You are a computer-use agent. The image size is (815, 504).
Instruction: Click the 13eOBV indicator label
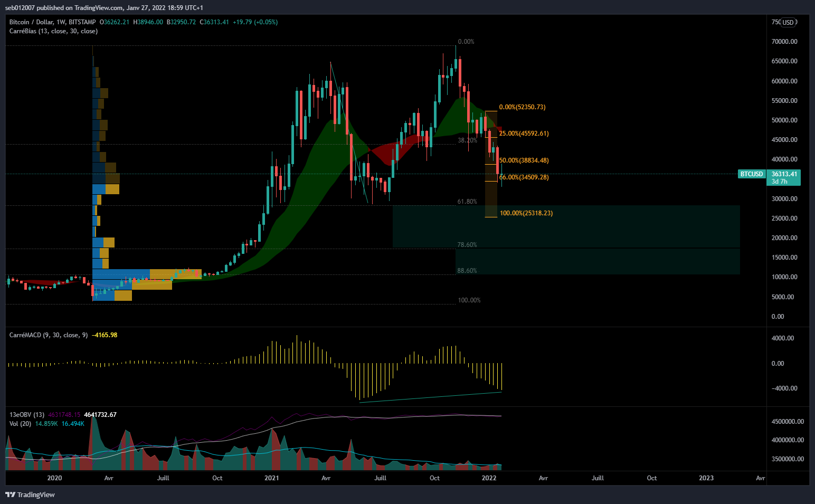pos(27,415)
